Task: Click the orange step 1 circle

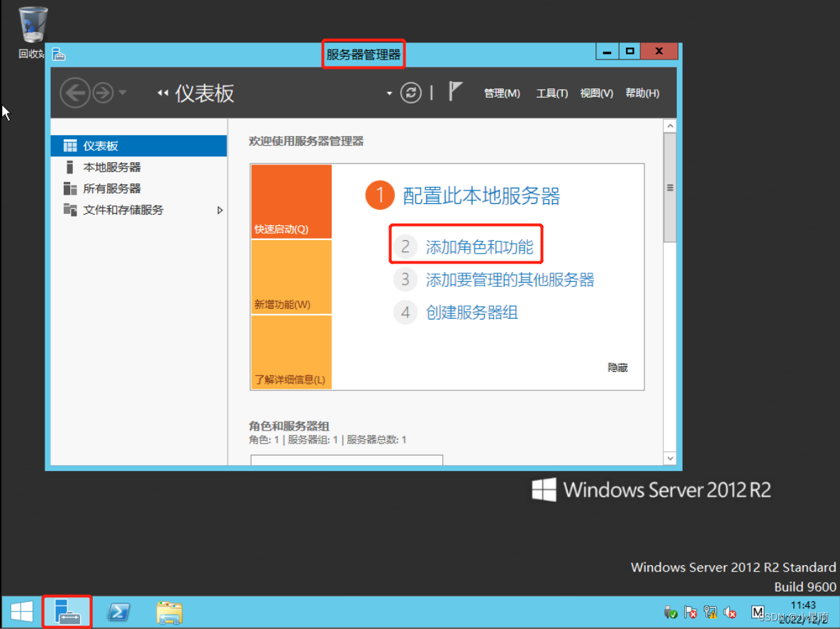Action: tap(380, 195)
